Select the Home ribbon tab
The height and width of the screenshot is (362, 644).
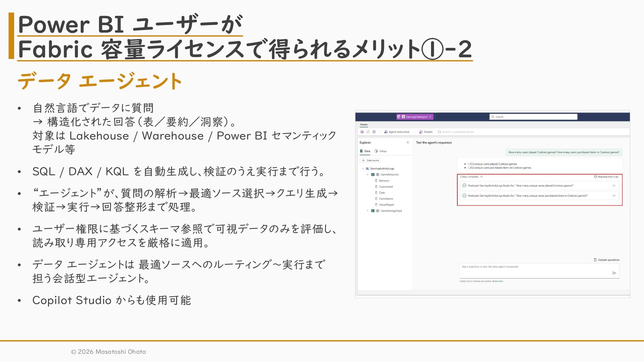click(x=364, y=124)
